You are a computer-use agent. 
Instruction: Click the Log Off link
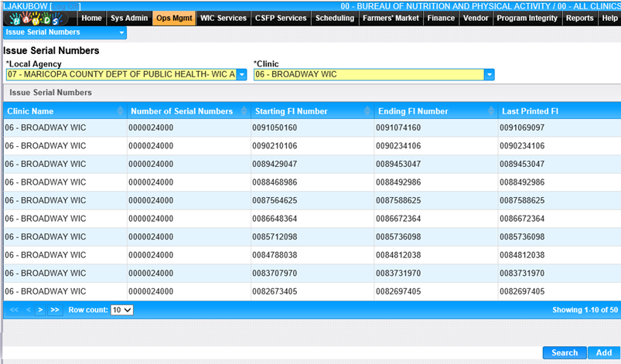tap(63, 6)
